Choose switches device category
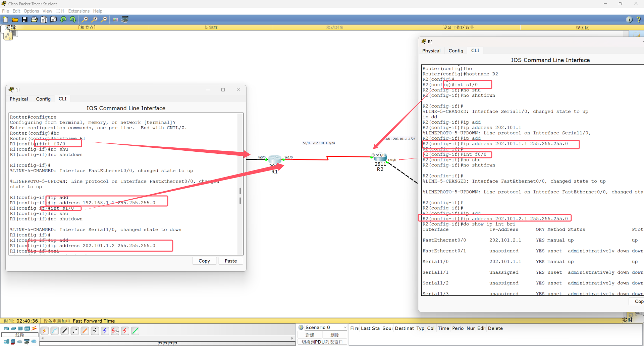644x346 pixels. [13, 329]
